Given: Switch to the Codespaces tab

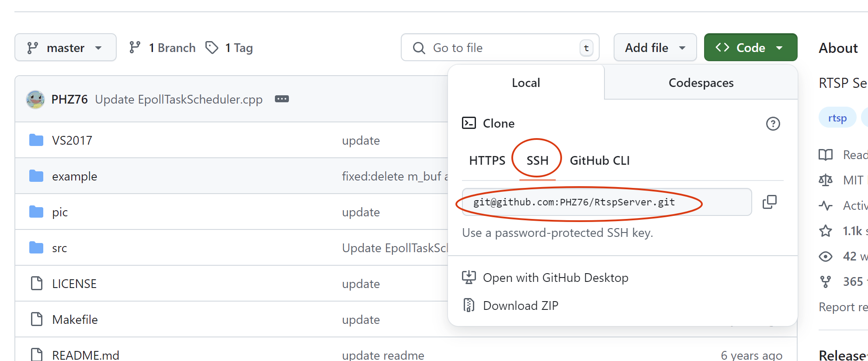Looking at the screenshot, I should point(700,83).
